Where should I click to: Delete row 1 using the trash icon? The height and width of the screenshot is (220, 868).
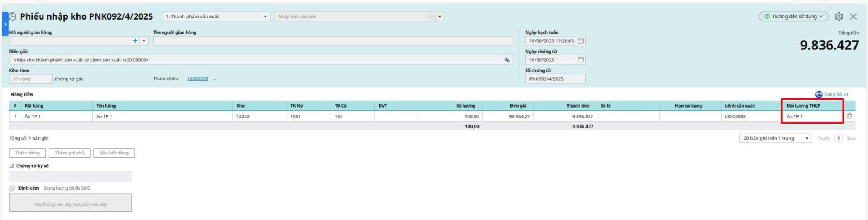click(x=850, y=116)
